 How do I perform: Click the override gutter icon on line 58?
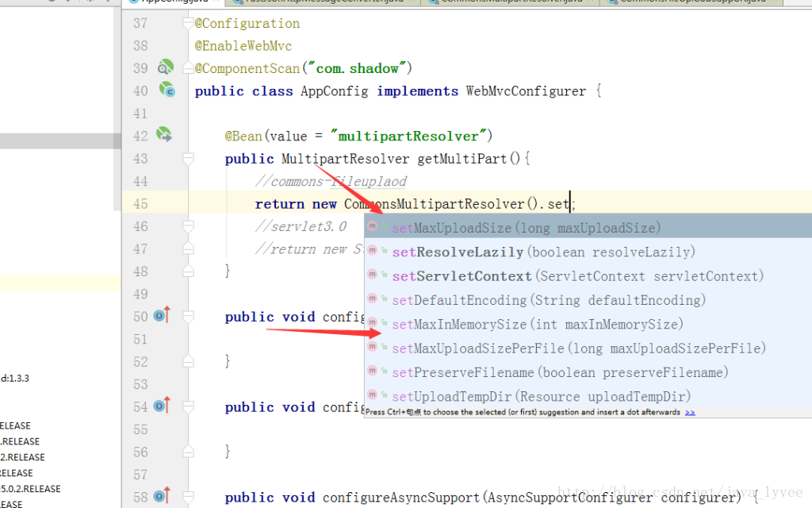(162, 495)
